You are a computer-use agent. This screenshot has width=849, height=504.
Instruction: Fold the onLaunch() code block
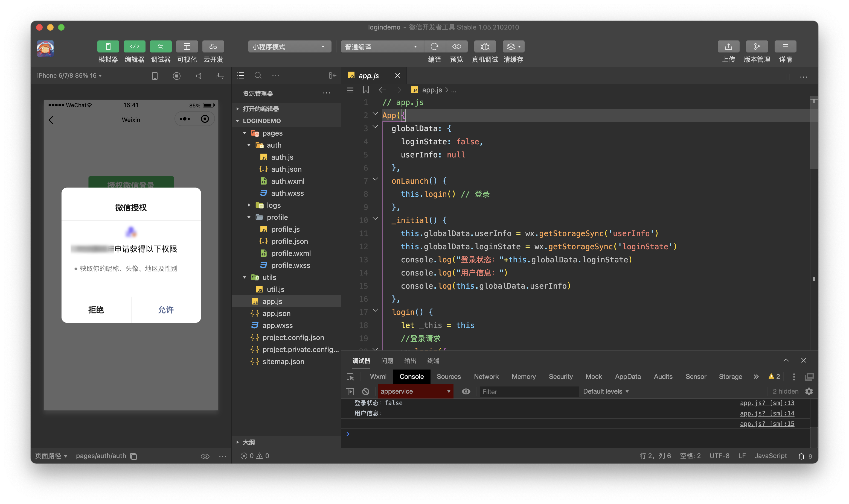pos(375,179)
